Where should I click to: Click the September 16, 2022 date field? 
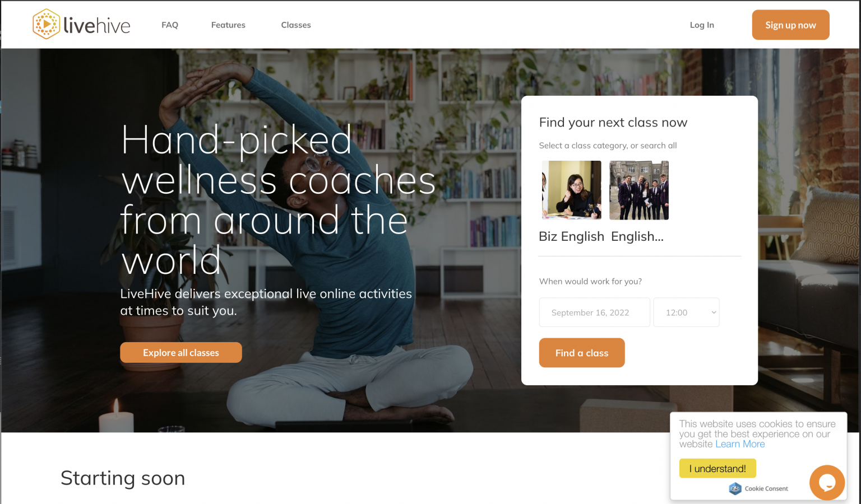coord(594,312)
